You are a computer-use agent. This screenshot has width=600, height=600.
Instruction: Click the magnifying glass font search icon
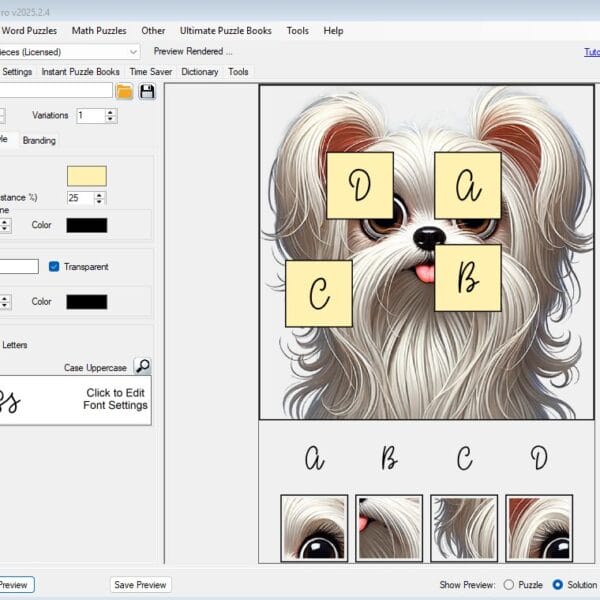[142, 367]
